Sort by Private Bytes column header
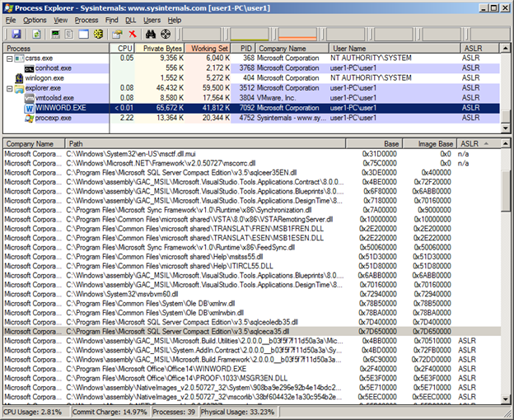This screenshot has height=420, width=514. click(161, 49)
